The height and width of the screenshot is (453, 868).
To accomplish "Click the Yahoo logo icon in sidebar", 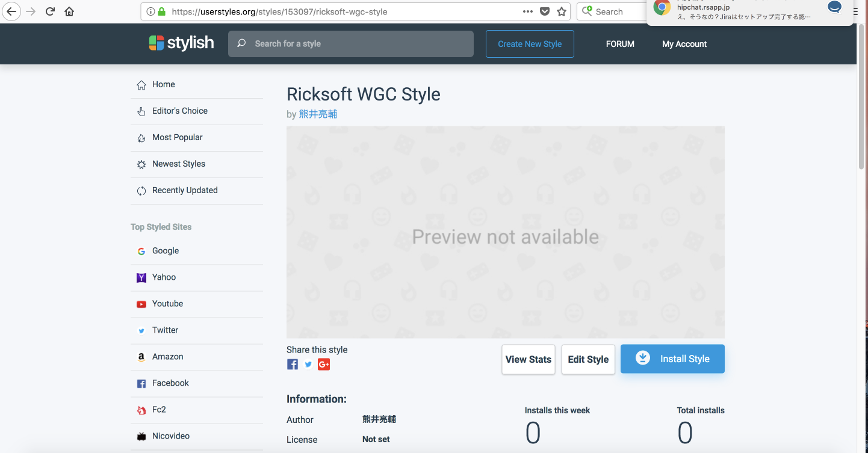I will point(141,278).
